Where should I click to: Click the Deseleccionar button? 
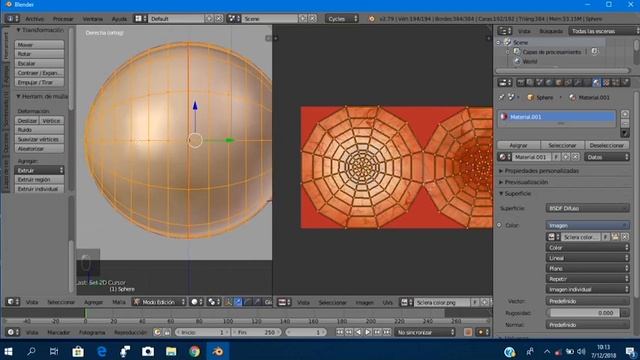607,145
